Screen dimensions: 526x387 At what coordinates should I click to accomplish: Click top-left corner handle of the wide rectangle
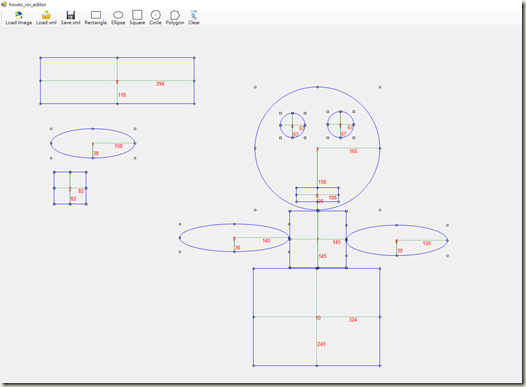tap(41, 58)
